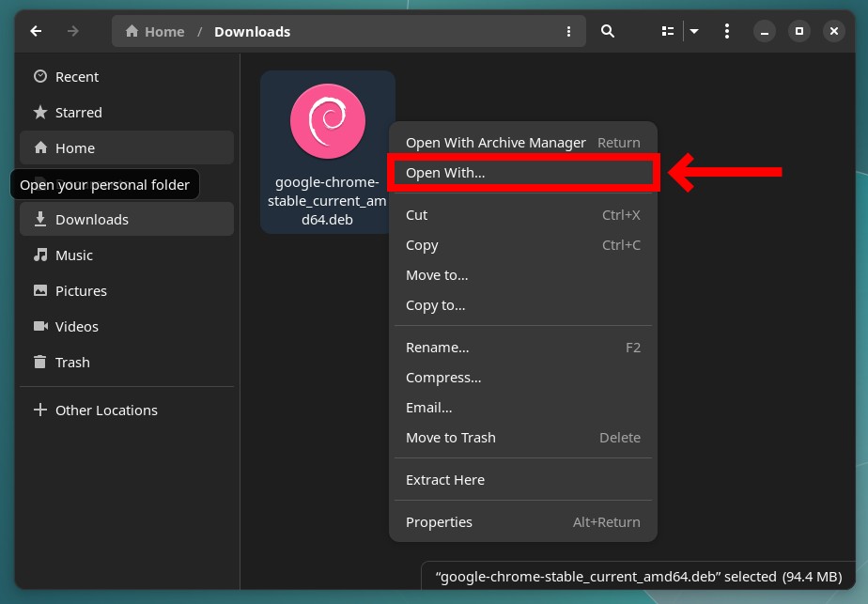Image resolution: width=868 pixels, height=604 pixels.
Task: Choose Extract Here from context menu
Action: coord(523,480)
